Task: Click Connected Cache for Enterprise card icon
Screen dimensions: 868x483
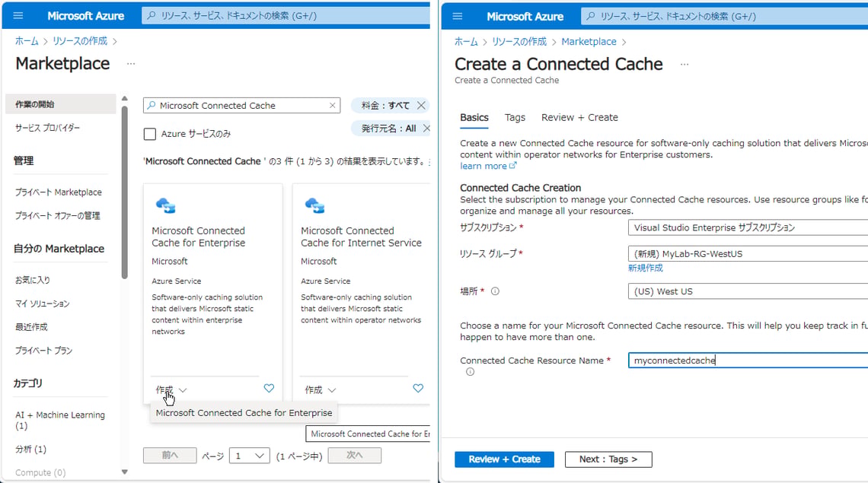Action: click(165, 206)
